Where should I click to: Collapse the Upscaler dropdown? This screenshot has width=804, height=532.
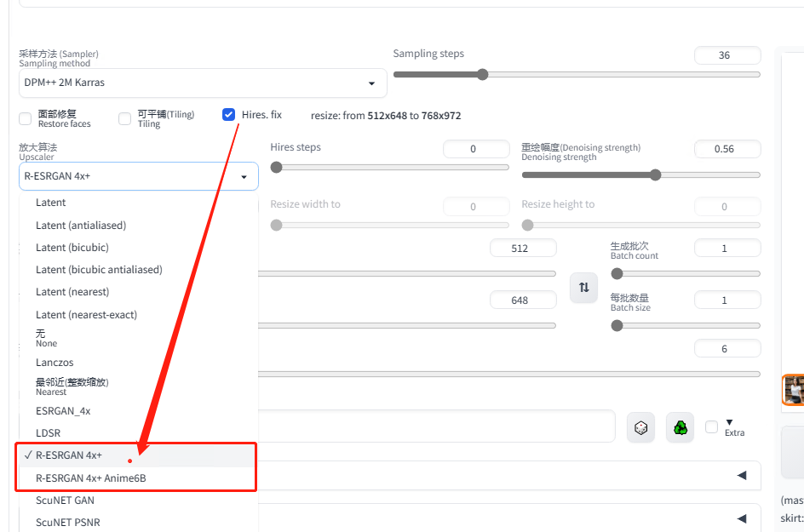tap(244, 176)
